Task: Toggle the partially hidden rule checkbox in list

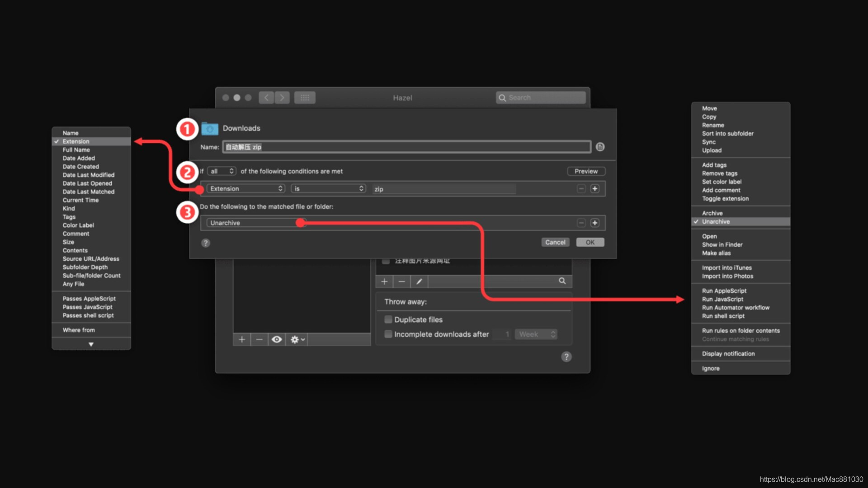Action: pos(386,261)
